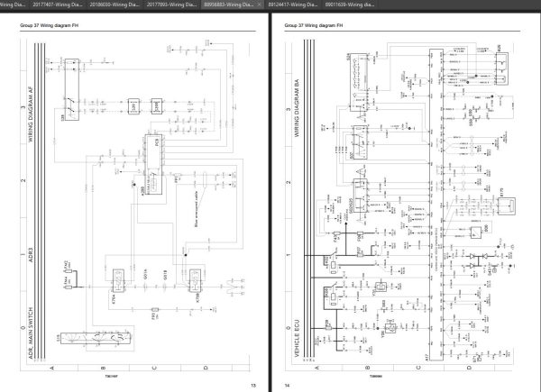Click page number 14
This screenshot has height=392, width=541.
pos(287,386)
